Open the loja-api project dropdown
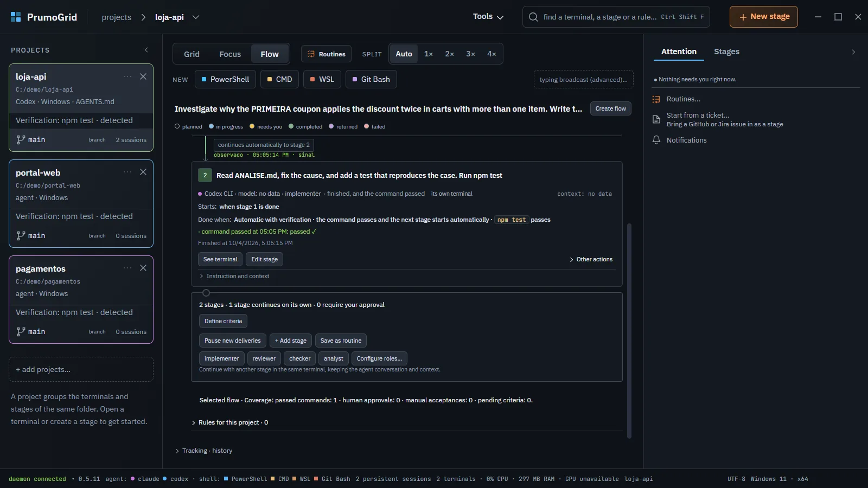This screenshot has width=868, height=488. point(196,17)
